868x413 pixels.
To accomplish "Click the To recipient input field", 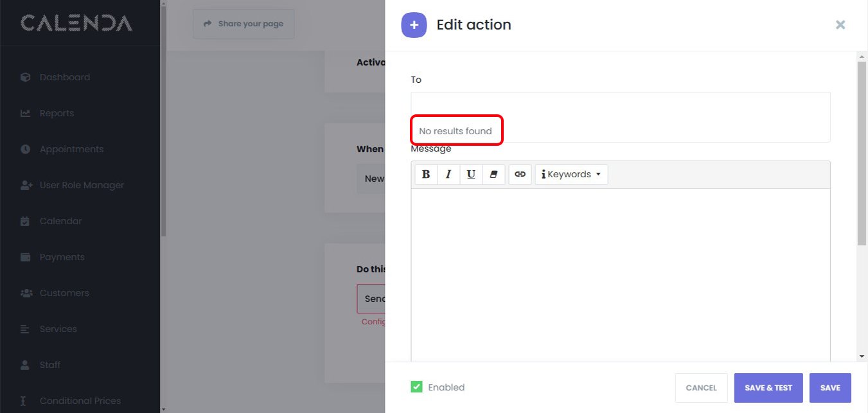I will point(620,105).
